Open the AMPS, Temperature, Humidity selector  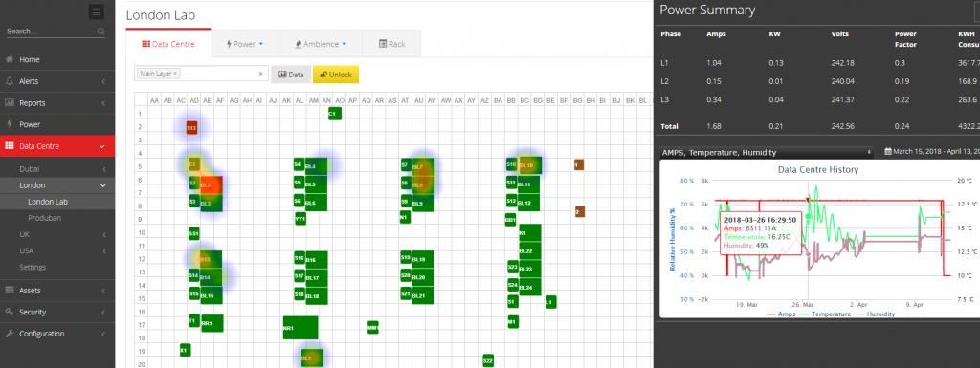pyautogui.click(x=767, y=152)
